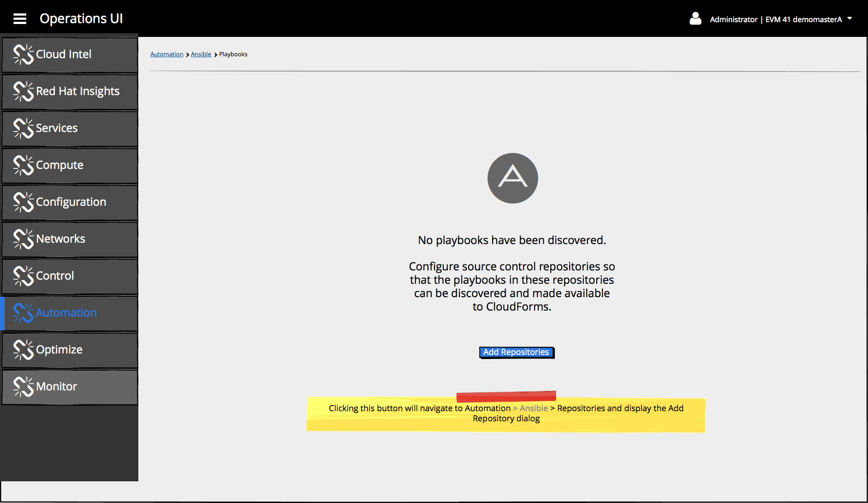Click the Optimize link icon
The image size is (868, 503).
point(24,350)
